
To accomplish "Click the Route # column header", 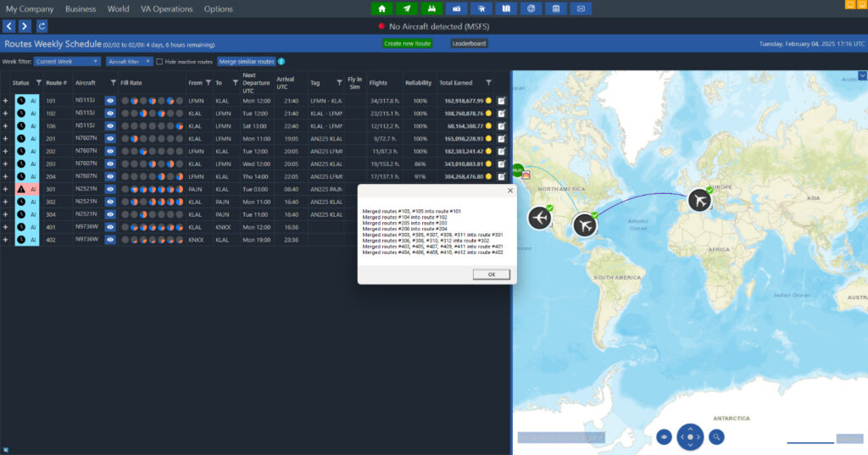I will [x=56, y=83].
